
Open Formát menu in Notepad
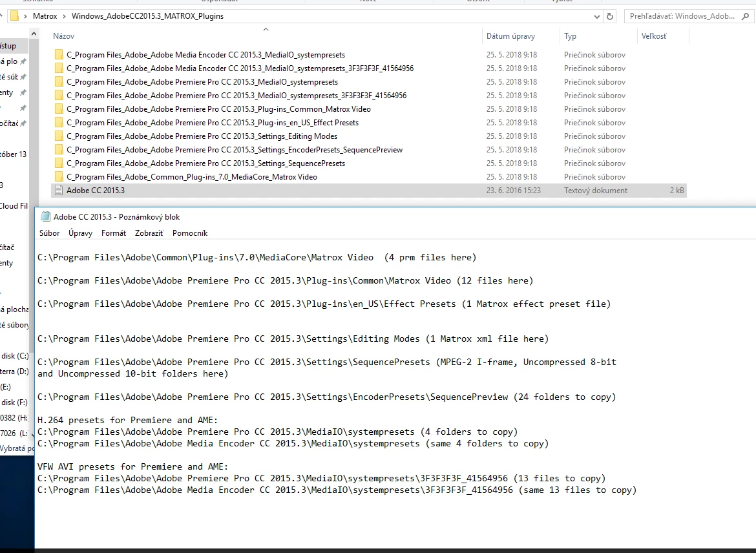[x=113, y=233]
